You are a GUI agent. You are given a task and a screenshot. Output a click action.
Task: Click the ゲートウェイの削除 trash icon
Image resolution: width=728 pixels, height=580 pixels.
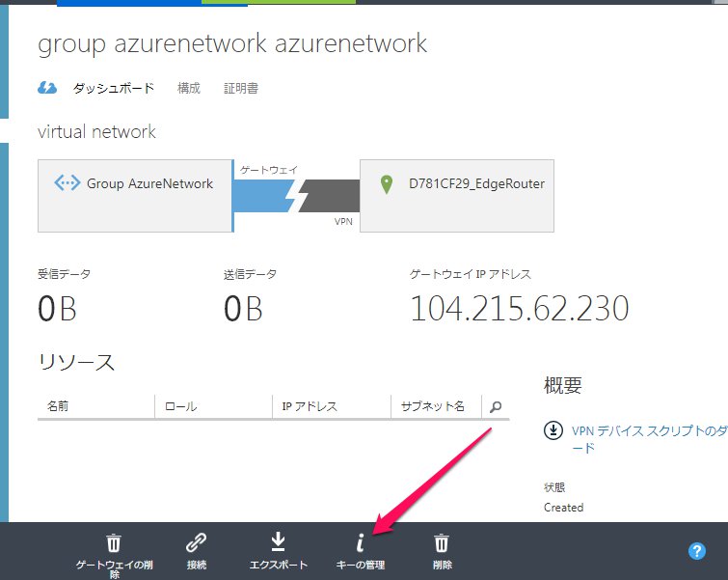tap(114, 542)
